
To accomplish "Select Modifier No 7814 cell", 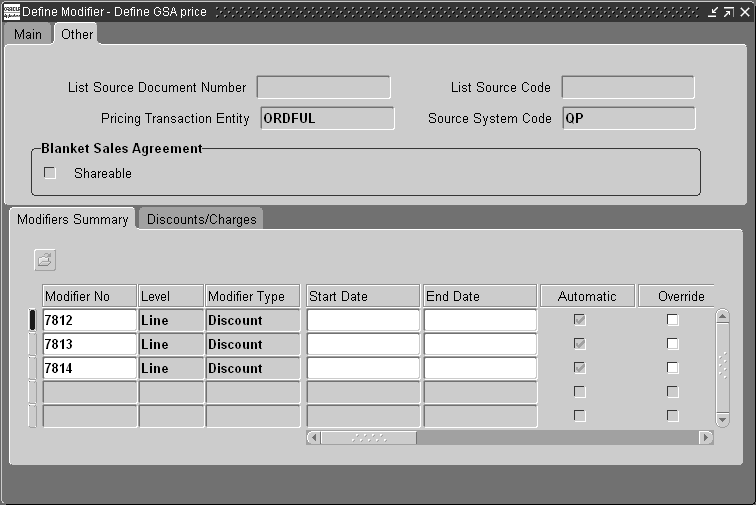I will (x=90, y=369).
